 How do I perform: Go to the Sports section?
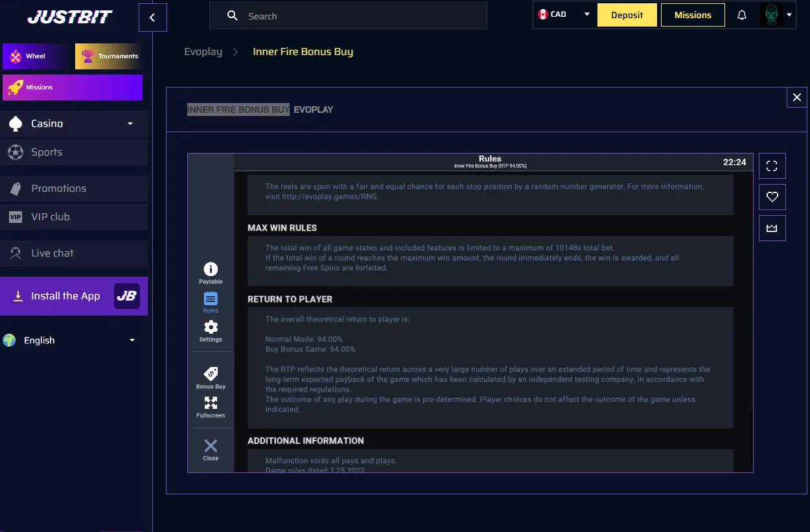point(74,152)
